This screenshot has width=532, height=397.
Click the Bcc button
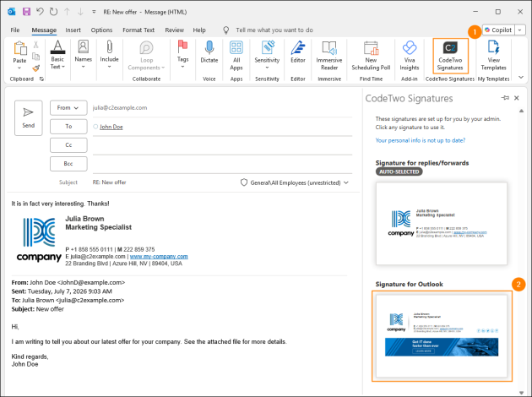tap(68, 164)
